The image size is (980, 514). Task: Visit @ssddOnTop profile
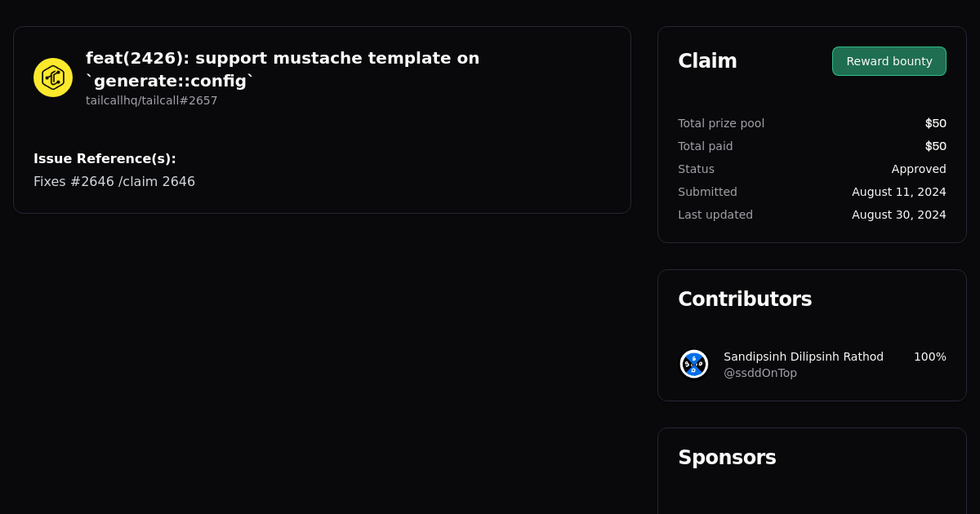coord(760,373)
